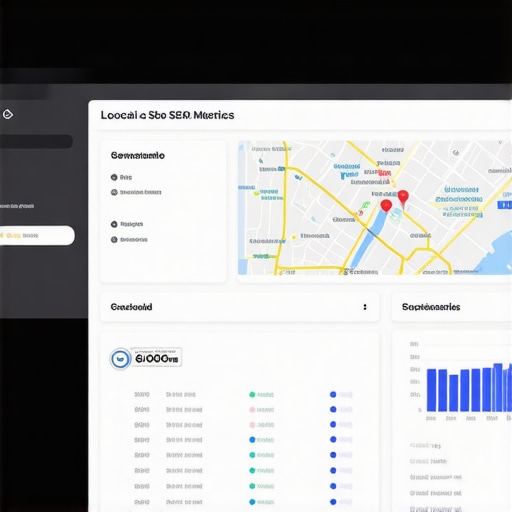The width and height of the screenshot is (512, 512).
Task: Click the blue status dot in fourth table row
Action: click(252, 440)
